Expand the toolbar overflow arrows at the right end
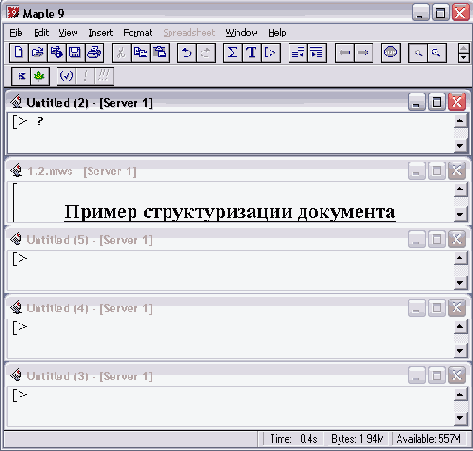 point(464,53)
